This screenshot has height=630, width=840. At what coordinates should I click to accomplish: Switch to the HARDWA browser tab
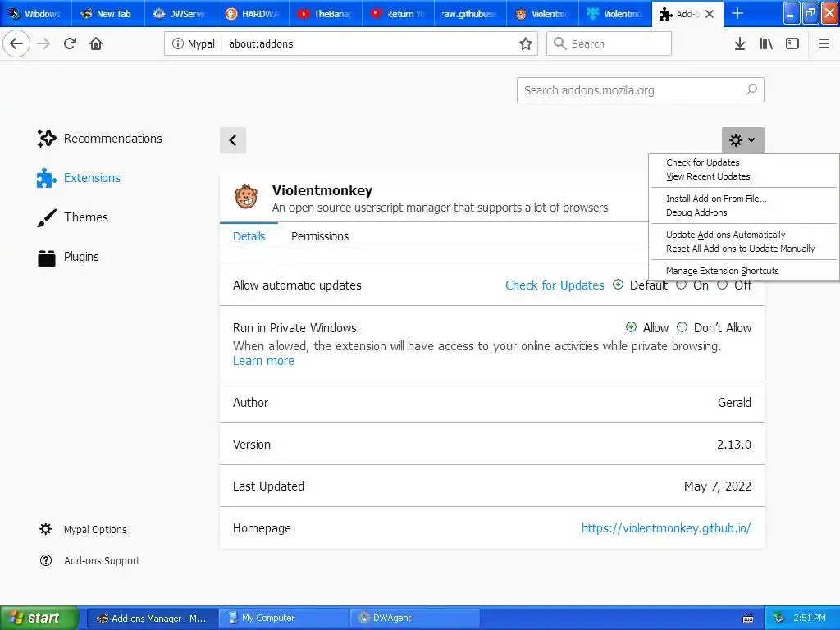pos(253,14)
